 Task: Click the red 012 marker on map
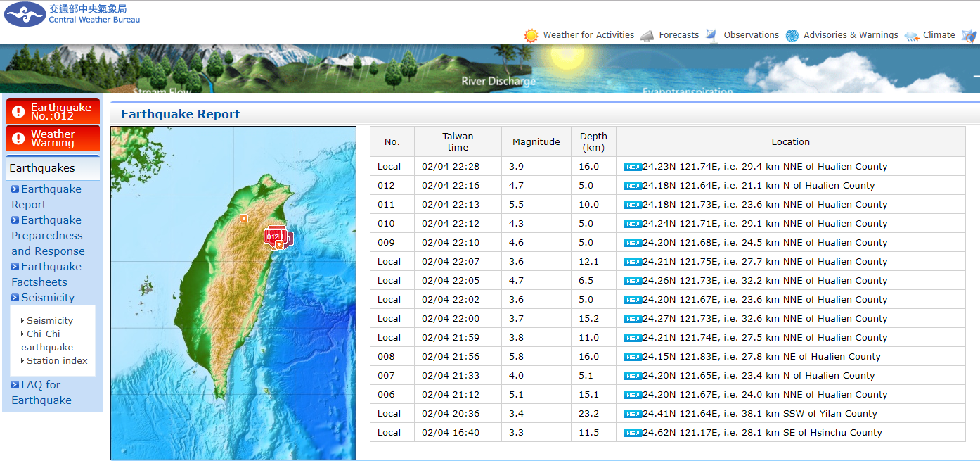point(273,237)
